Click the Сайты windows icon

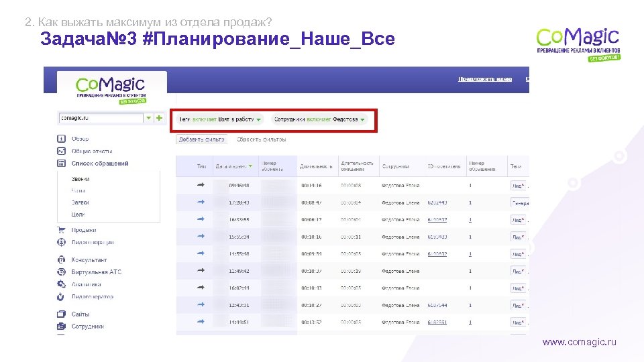[x=61, y=314]
